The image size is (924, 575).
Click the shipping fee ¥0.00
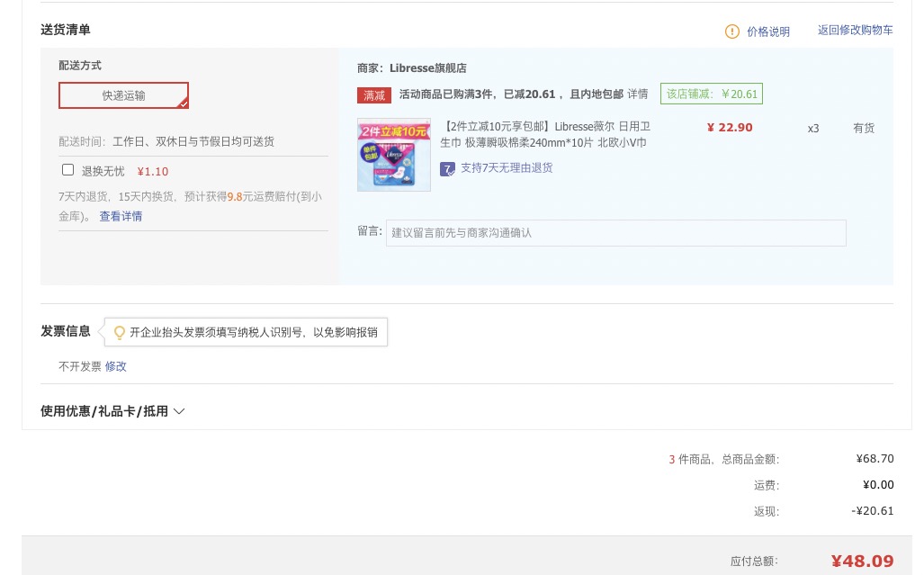(x=878, y=484)
